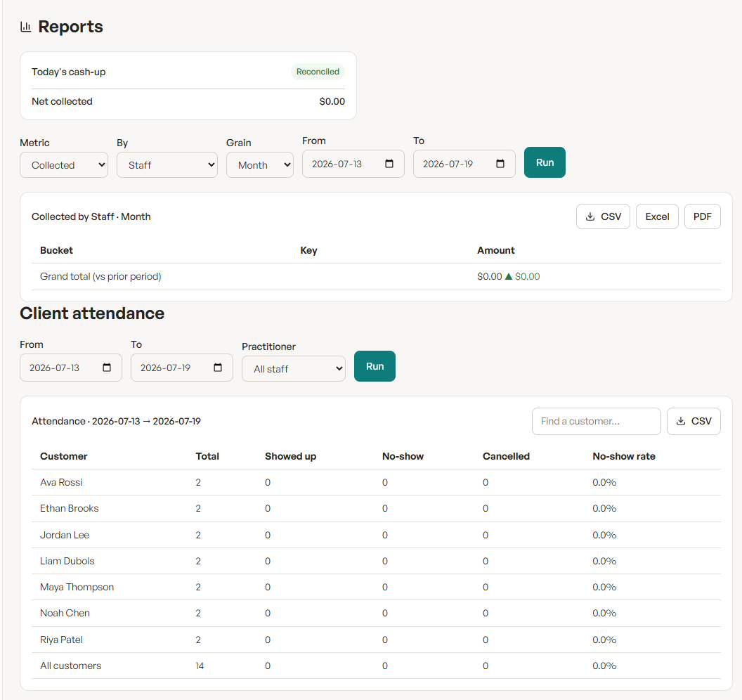The image size is (742, 700).
Task: Click the Cancelled column header
Action: click(x=506, y=456)
